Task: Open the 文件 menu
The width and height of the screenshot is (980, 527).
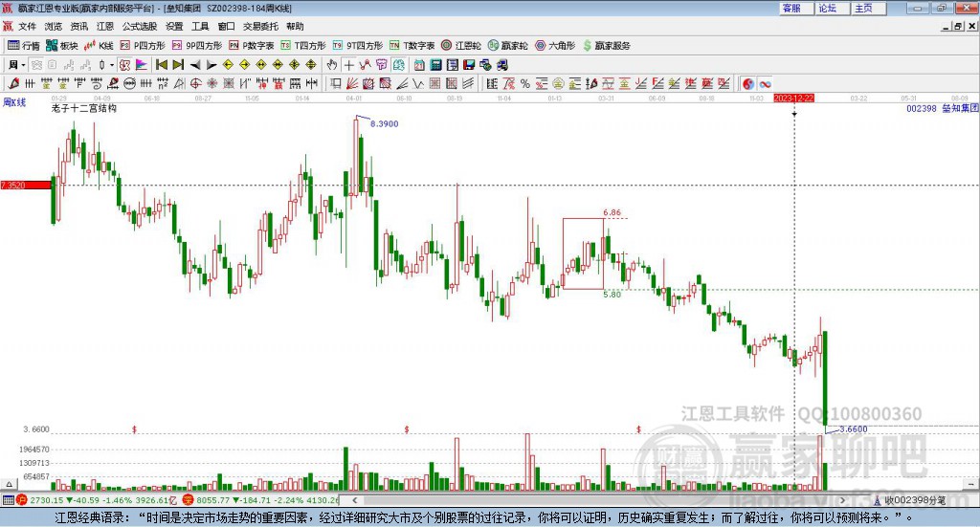Action: click(x=28, y=26)
